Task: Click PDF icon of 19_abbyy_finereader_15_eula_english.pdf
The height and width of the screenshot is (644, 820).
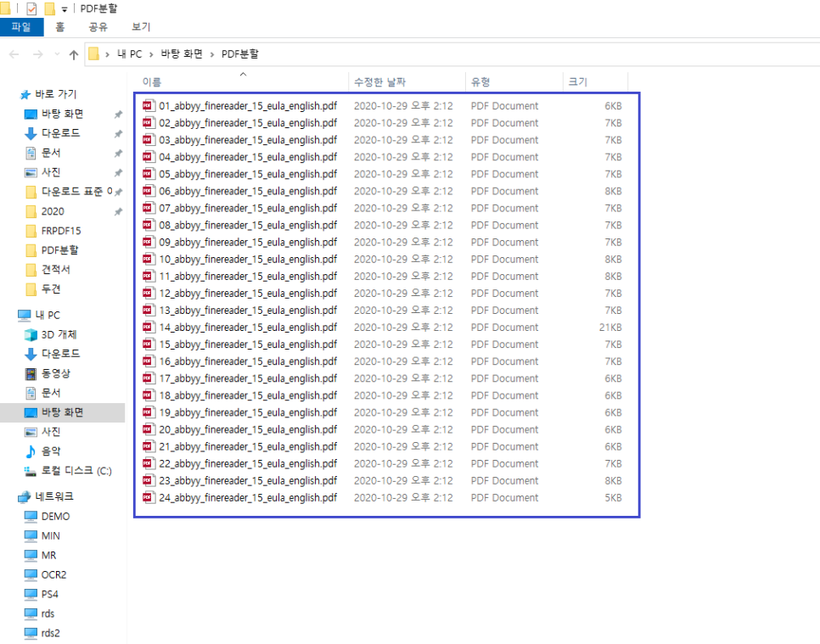Action: pos(149,412)
